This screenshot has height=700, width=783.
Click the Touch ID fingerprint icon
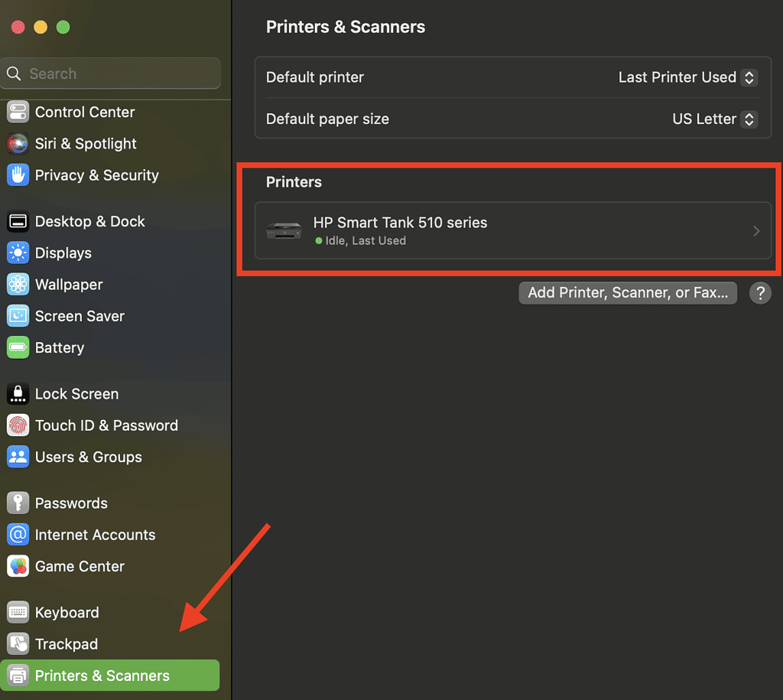pos(18,425)
